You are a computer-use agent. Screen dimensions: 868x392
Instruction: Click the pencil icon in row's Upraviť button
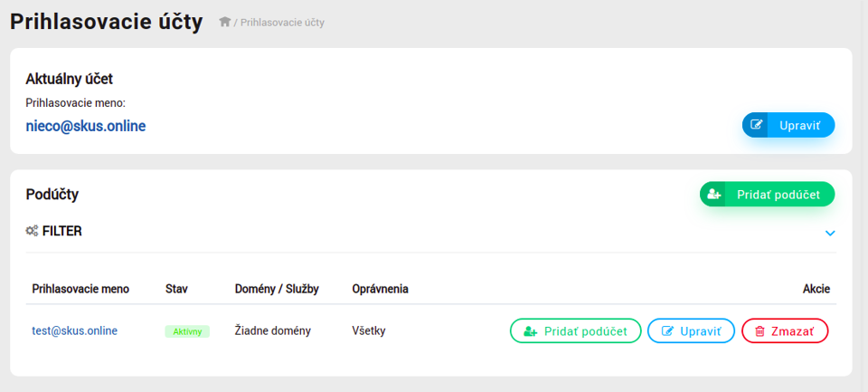[x=668, y=331]
